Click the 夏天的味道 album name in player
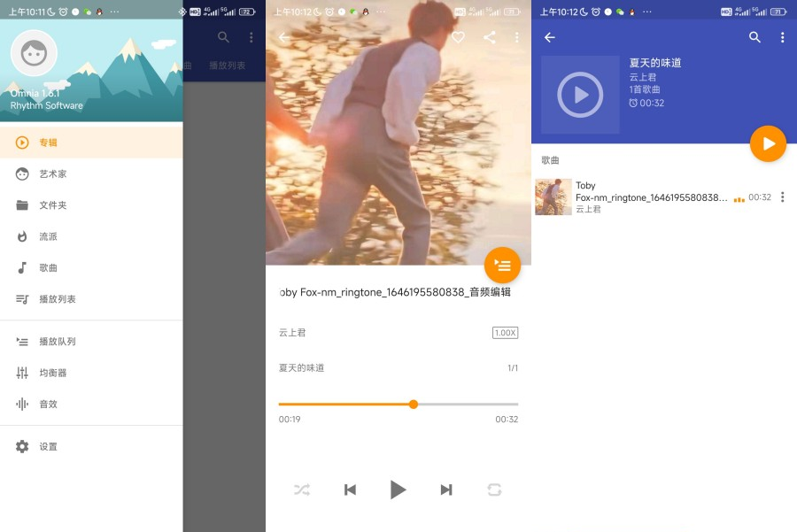This screenshot has width=797, height=532. (301, 368)
